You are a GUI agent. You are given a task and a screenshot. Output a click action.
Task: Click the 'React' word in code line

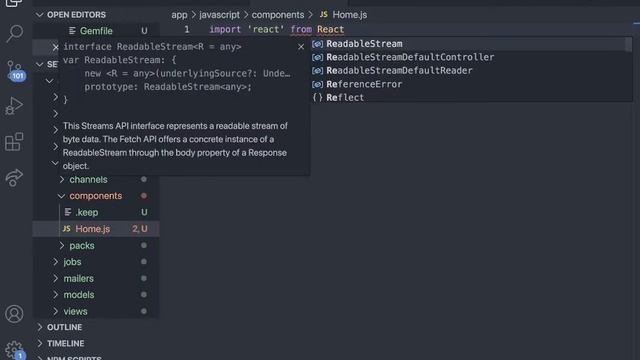pos(331,29)
